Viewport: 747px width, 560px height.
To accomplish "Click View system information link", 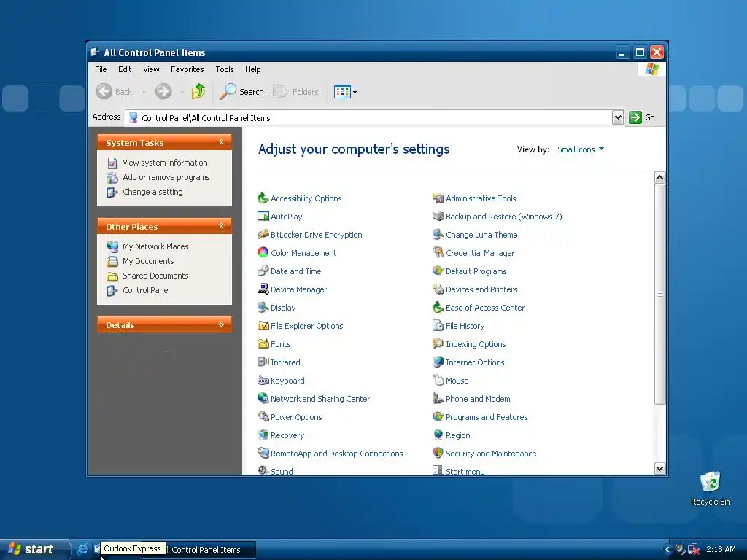I will coord(165,163).
